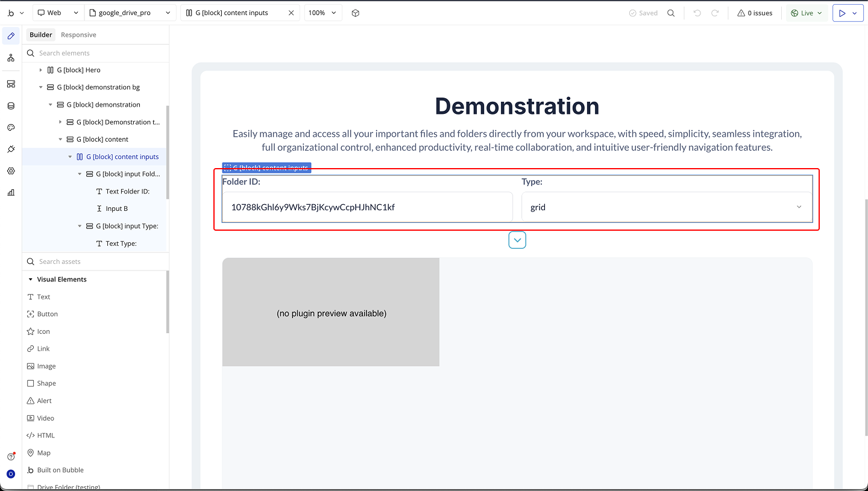Select Text Type: in the element tree
This screenshot has width=868, height=491.
[121, 243]
